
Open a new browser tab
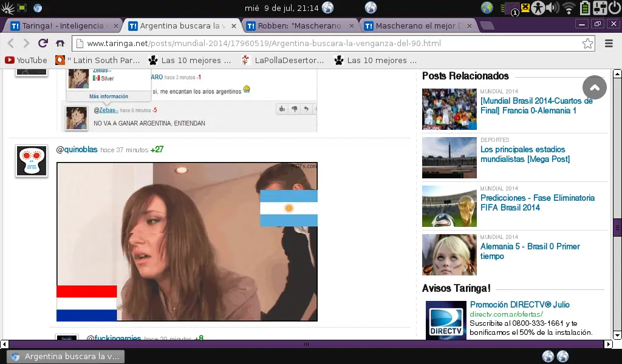point(487,26)
